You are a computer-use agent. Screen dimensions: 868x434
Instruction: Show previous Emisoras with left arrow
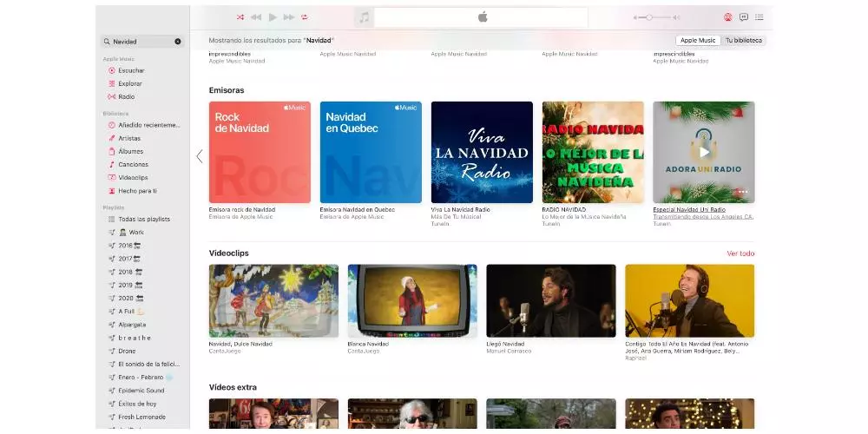[200, 156]
